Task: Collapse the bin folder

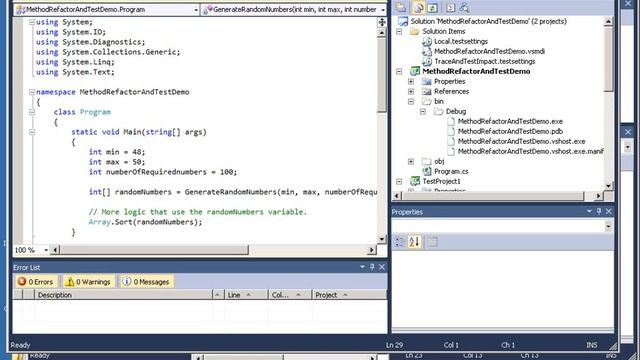Action: tap(411, 101)
